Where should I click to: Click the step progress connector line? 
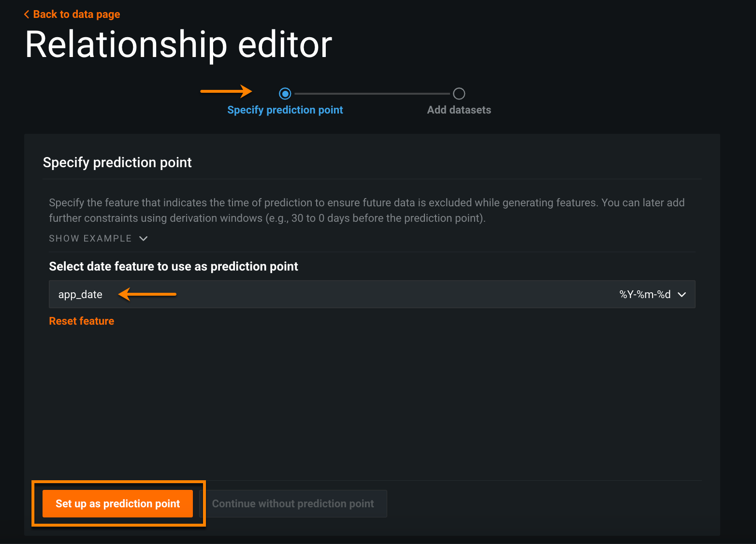click(x=372, y=93)
